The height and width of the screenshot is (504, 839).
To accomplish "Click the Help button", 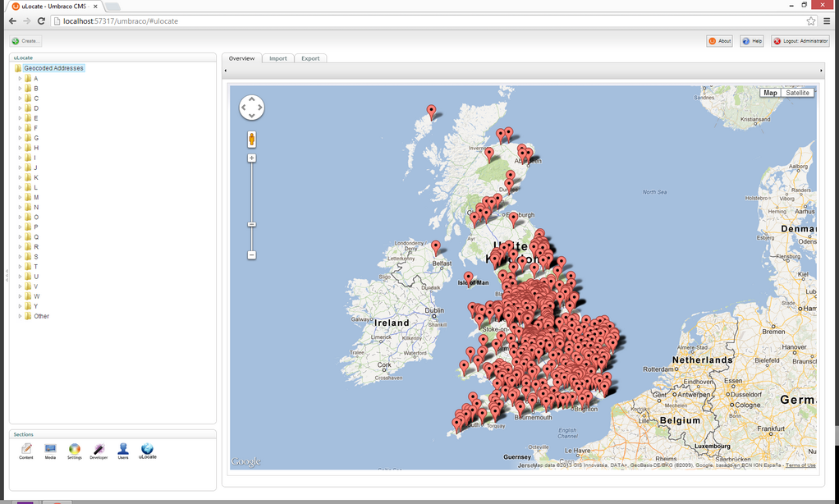I will 752,41.
